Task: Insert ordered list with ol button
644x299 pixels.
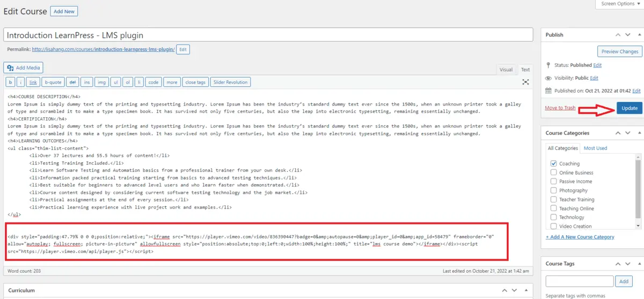Action: (x=128, y=82)
